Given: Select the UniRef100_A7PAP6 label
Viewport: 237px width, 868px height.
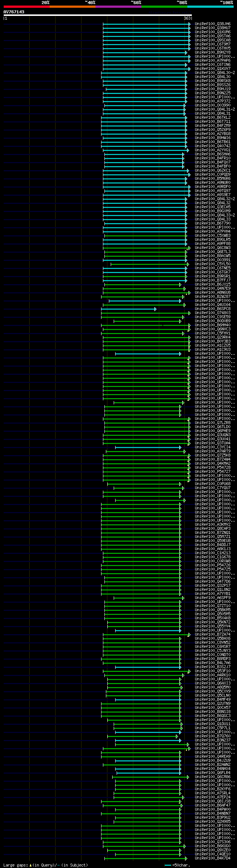Looking at the screenshot, I should (x=213, y=61).
